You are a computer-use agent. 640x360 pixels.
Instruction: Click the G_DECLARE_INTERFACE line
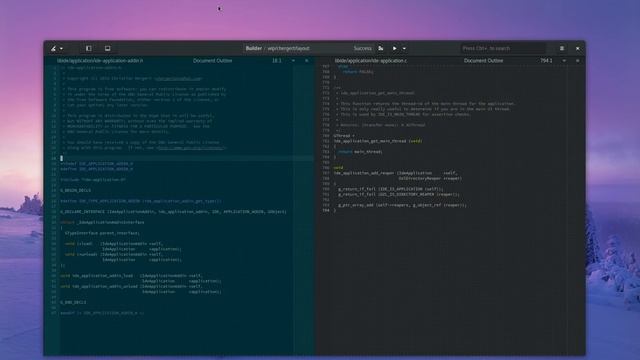pos(173,212)
